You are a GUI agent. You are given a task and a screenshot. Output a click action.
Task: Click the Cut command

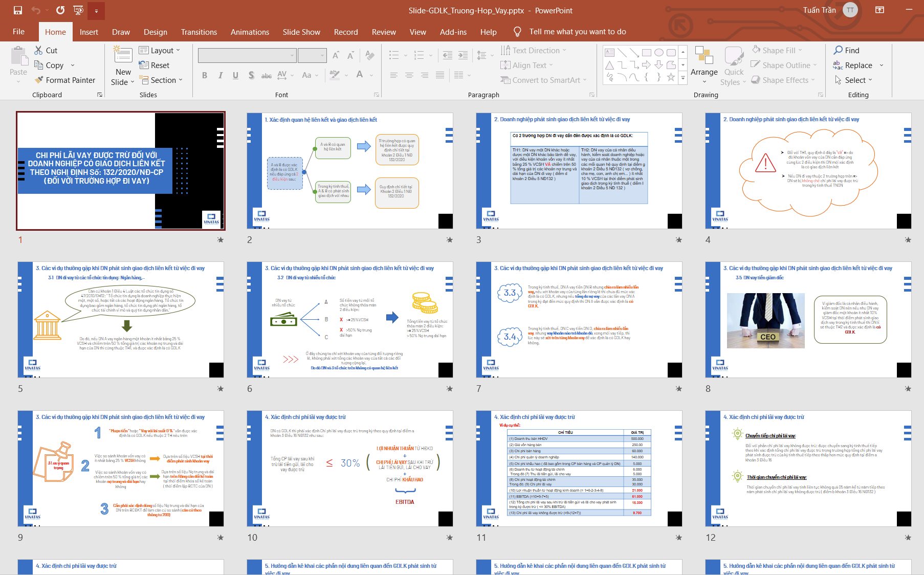coord(46,50)
